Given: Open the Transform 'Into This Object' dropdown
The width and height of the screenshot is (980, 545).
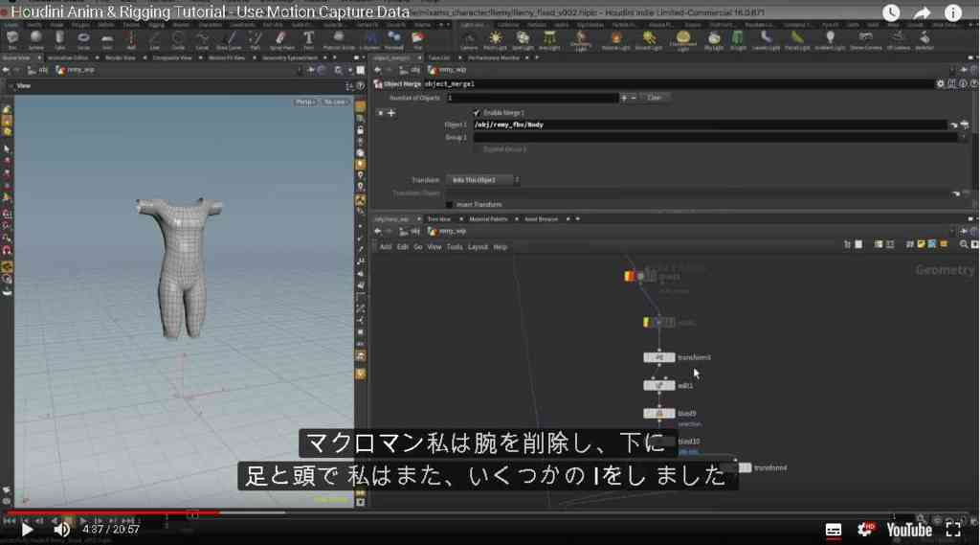Looking at the screenshot, I should point(482,180).
